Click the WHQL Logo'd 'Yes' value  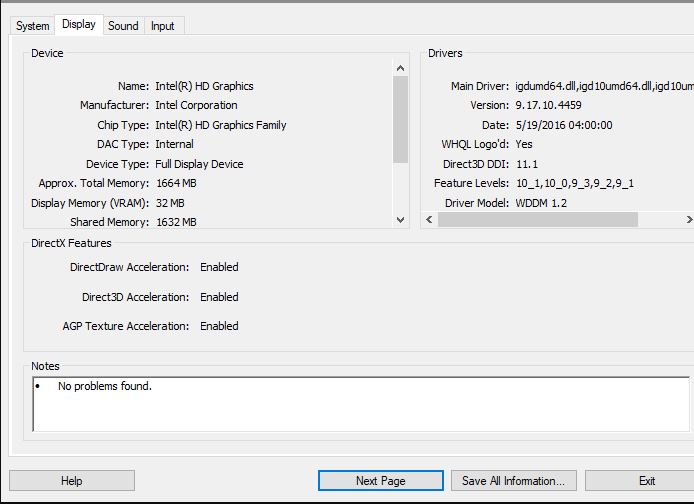pos(524,144)
